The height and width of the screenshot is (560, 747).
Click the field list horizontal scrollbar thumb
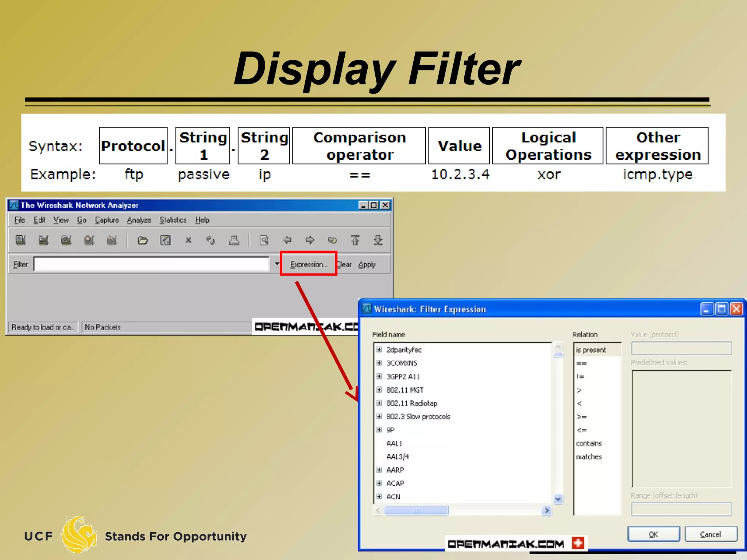coord(417,510)
